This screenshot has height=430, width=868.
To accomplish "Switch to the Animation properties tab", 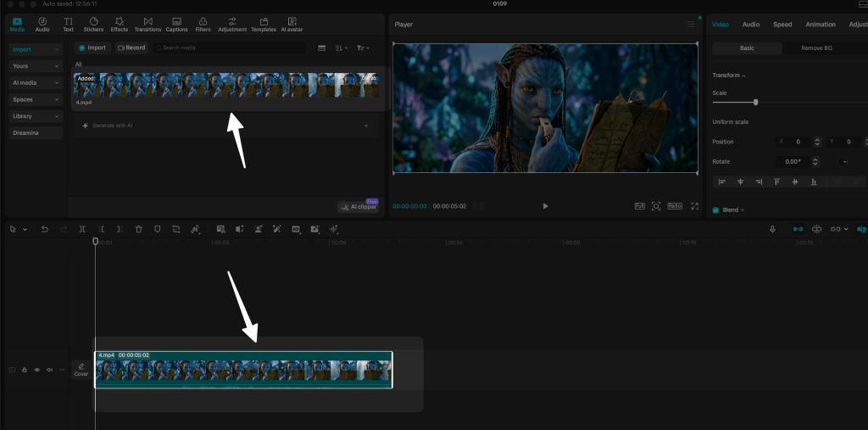I will [821, 25].
